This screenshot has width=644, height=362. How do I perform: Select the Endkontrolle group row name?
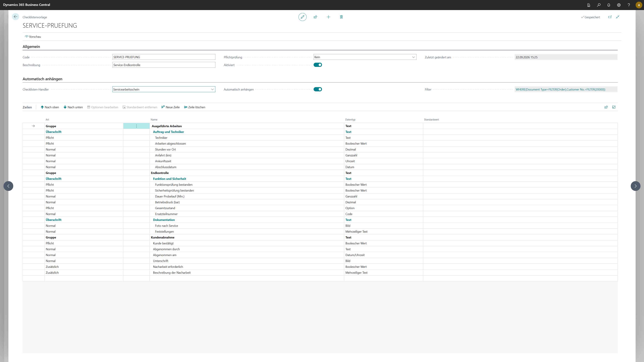tap(160, 173)
